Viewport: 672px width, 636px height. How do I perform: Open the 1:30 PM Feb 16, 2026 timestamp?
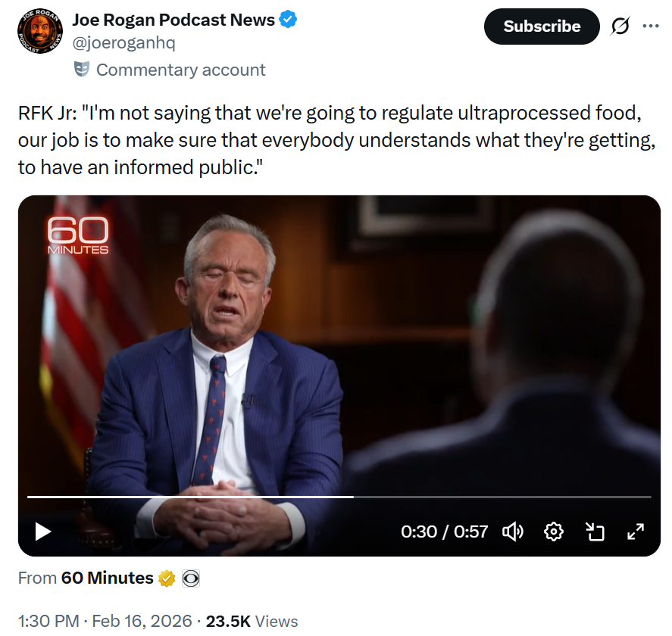pyautogui.click(x=105, y=621)
